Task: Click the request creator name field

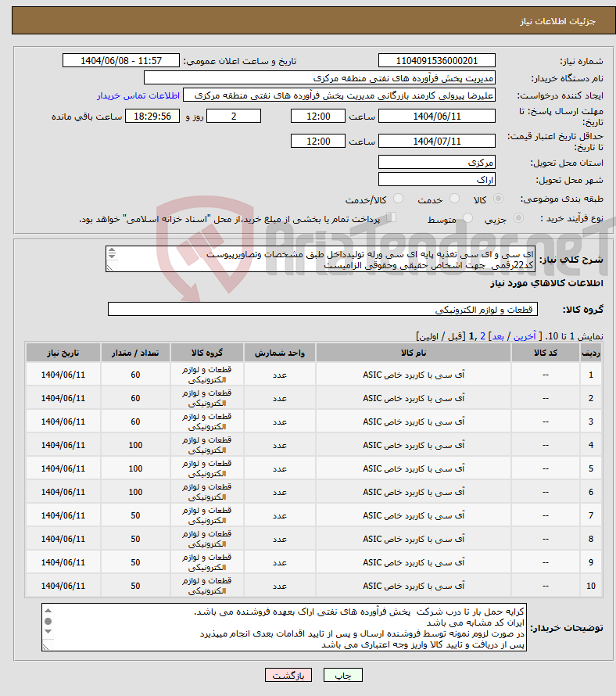Action: (x=339, y=95)
